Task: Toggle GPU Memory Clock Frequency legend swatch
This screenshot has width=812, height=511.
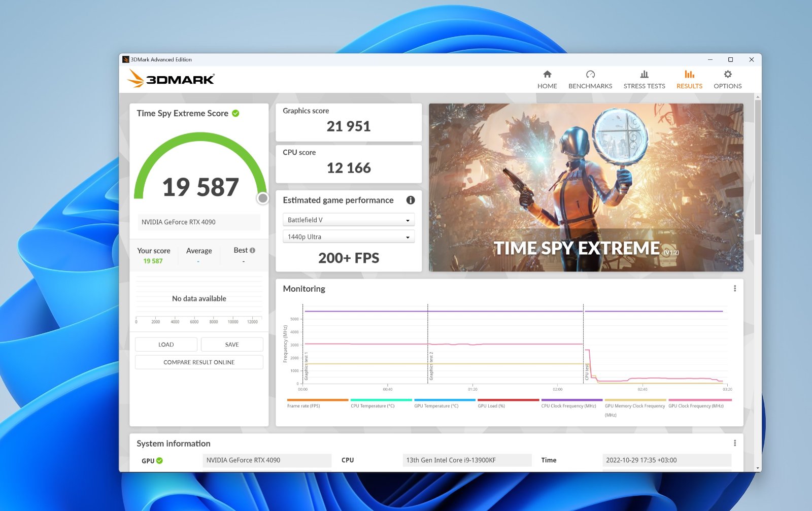Action: [635, 400]
